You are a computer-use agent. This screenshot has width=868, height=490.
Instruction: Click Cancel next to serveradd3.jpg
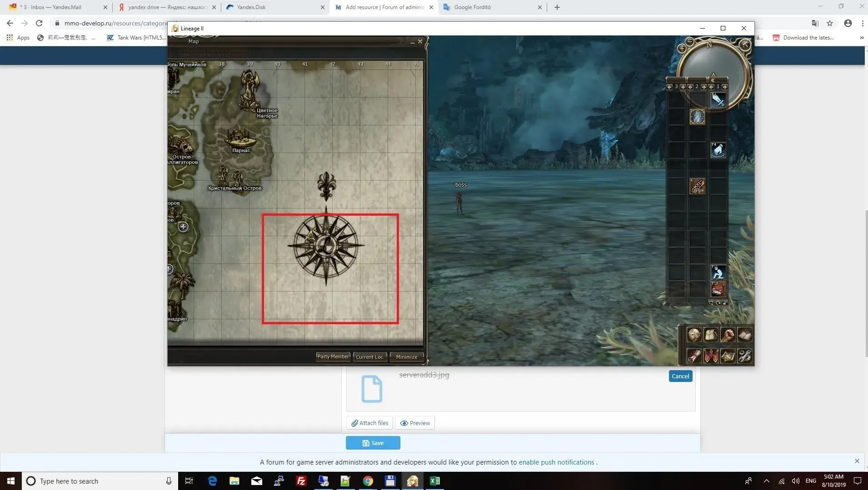point(680,376)
